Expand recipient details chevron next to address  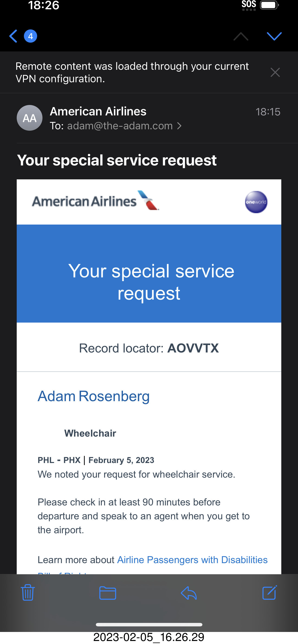(x=179, y=126)
